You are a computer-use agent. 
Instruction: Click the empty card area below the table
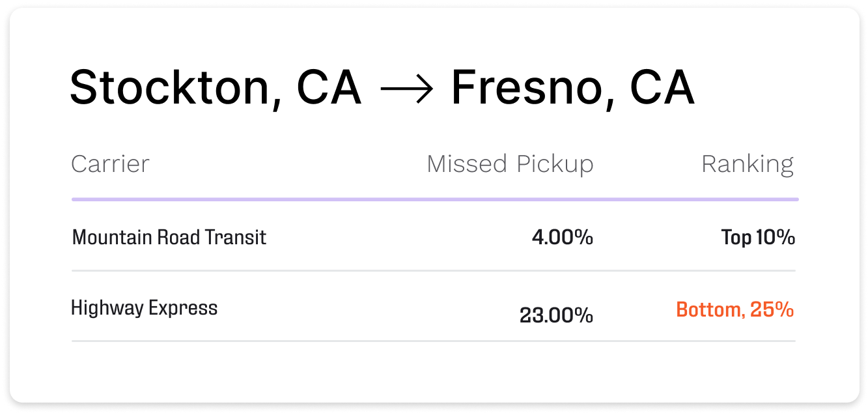point(434,371)
